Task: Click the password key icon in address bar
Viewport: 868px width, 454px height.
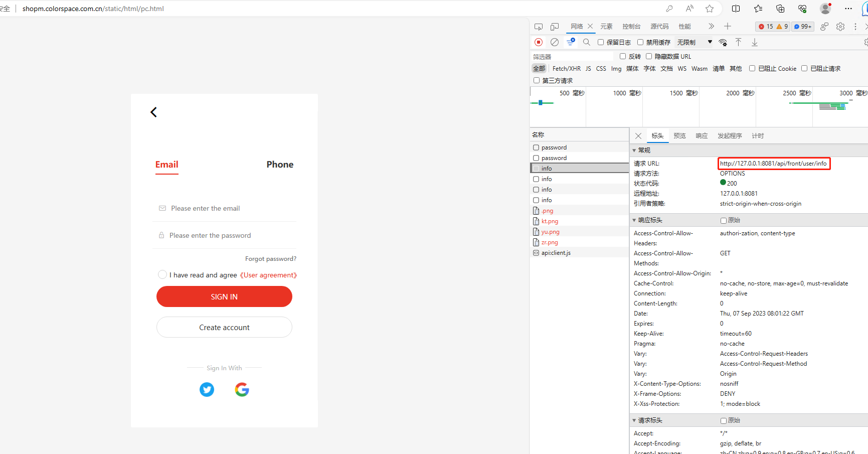Action: (x=669, y=9)
